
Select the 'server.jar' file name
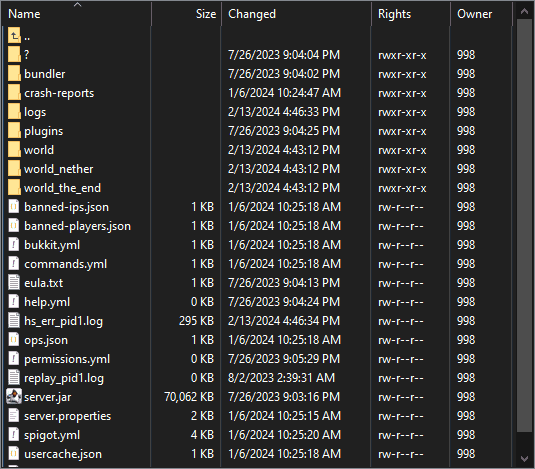tap(47, 397)
